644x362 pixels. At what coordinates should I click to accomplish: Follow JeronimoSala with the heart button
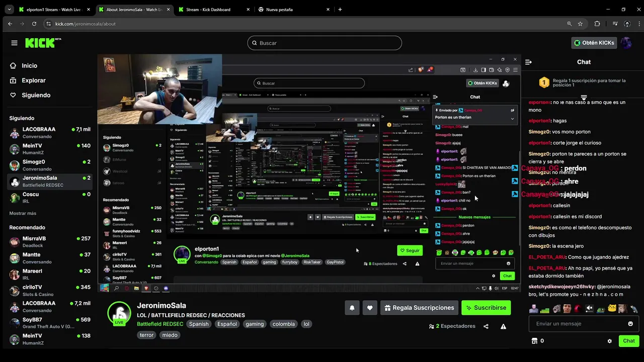(x=370, y=308)
